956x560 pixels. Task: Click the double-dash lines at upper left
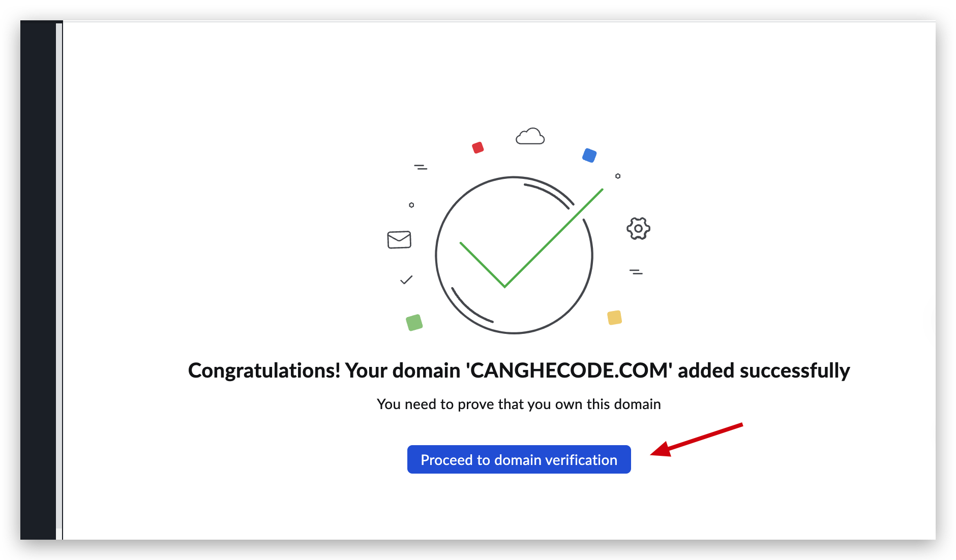point(421,167)
